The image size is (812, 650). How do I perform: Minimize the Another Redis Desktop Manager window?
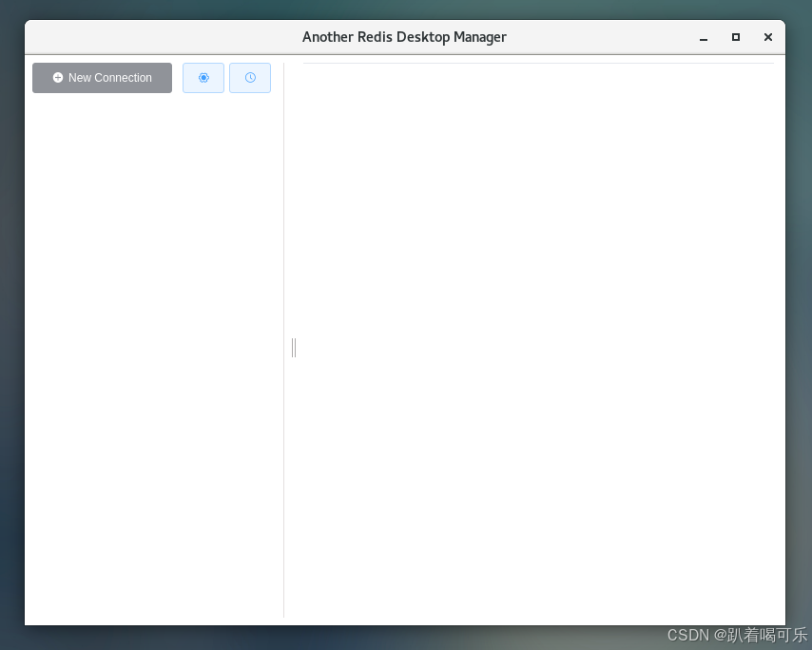[x=704, y=37]
